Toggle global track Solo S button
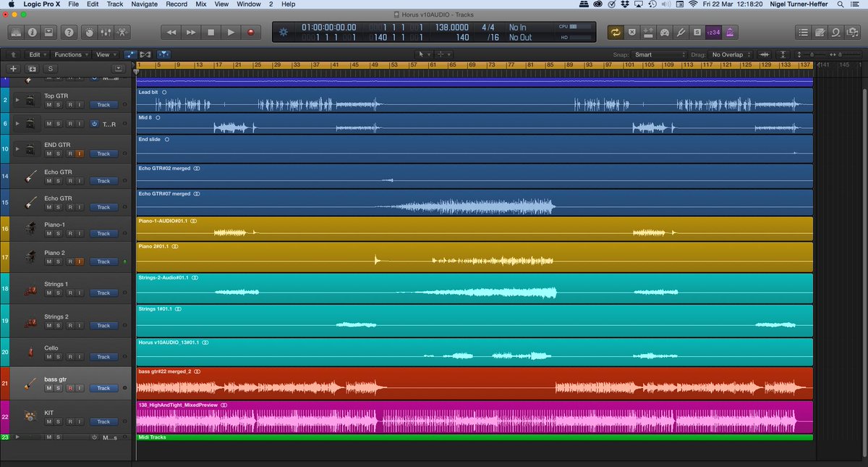 pos(51,68)
